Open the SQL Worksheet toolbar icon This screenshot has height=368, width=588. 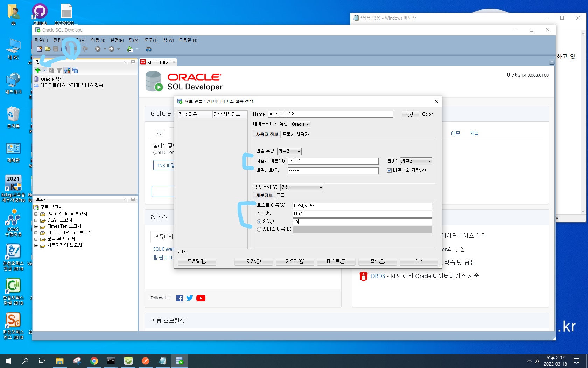pos(130,49)
